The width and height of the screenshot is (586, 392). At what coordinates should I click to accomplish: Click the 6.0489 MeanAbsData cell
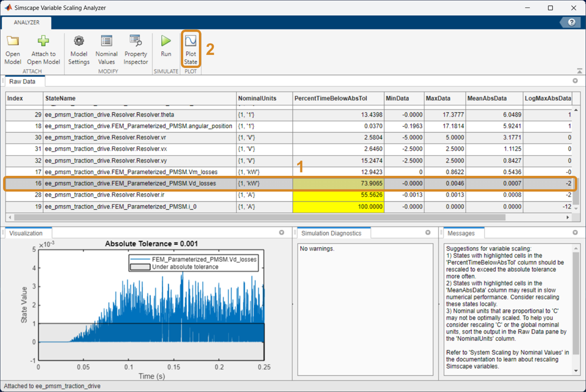click(494, 115)
